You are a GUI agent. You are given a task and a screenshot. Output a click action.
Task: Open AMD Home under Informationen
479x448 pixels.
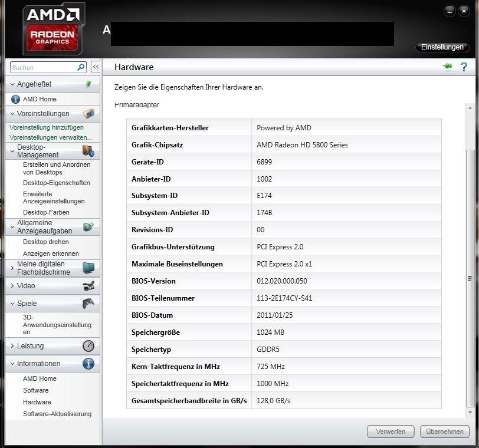[x=40, y=378]
